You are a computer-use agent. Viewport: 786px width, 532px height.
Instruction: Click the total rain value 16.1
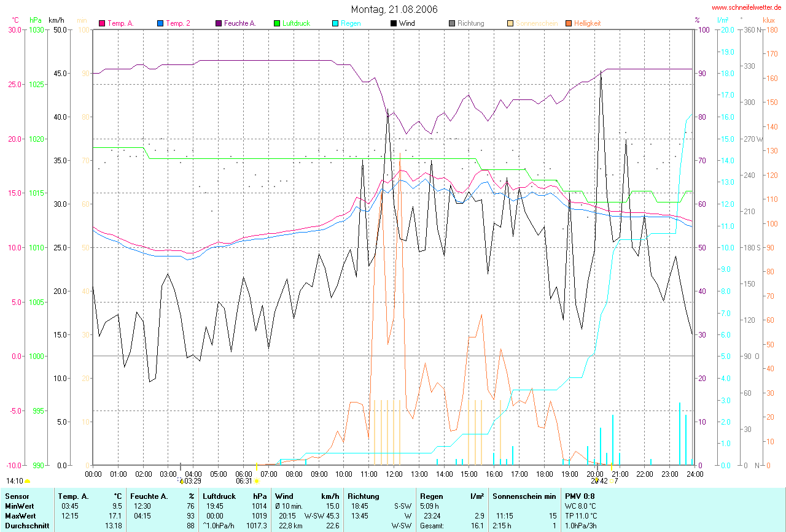(x=478, y=526)
